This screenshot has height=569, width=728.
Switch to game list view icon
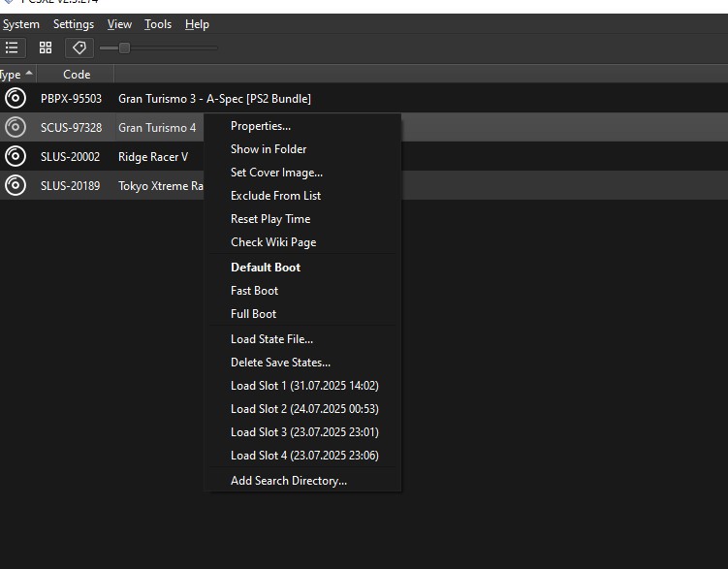point(12,47)
